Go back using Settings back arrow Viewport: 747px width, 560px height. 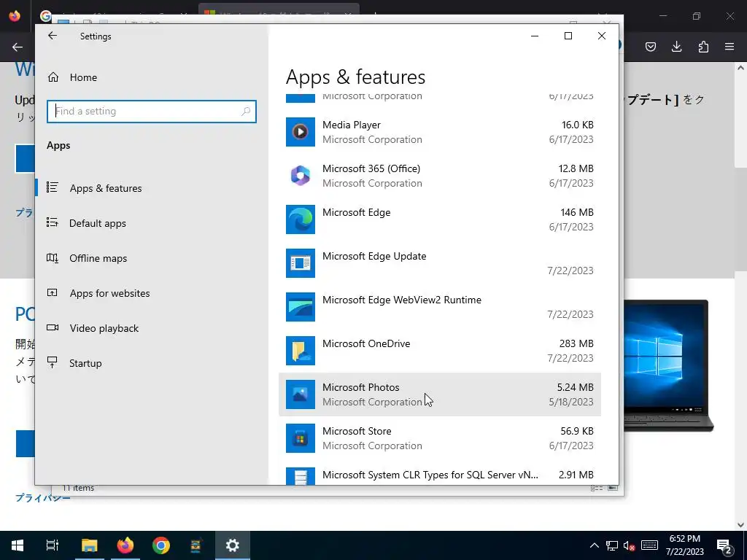point(53,36)
